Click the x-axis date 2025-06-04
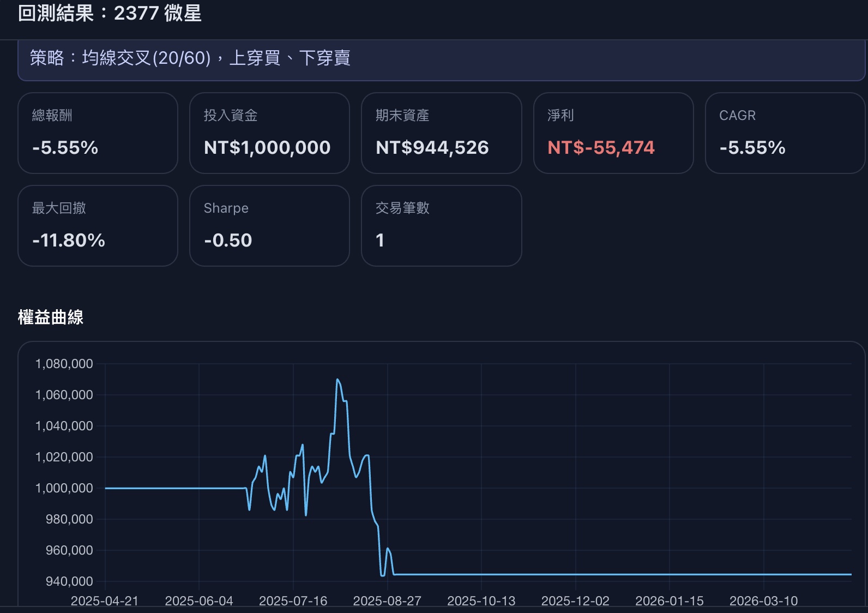 199,600
